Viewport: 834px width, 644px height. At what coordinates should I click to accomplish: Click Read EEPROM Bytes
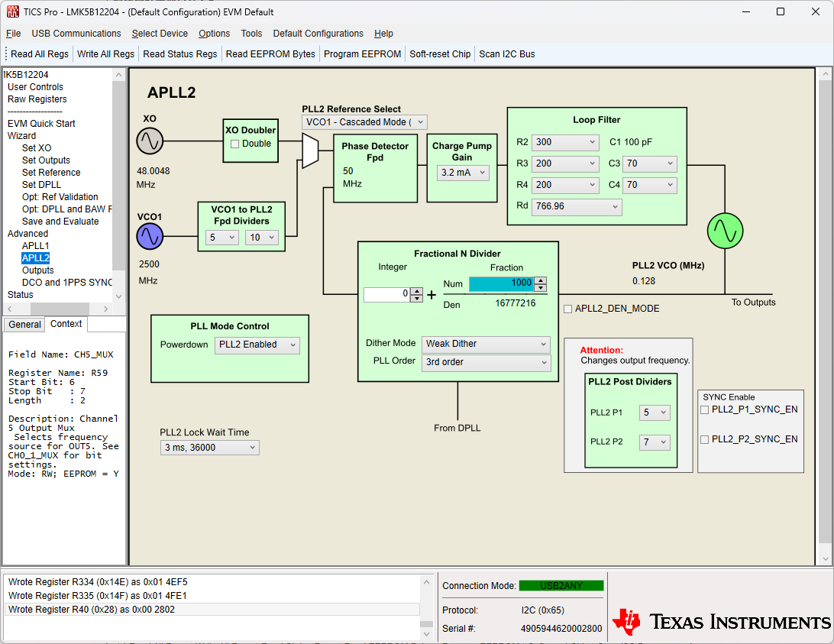270,54
